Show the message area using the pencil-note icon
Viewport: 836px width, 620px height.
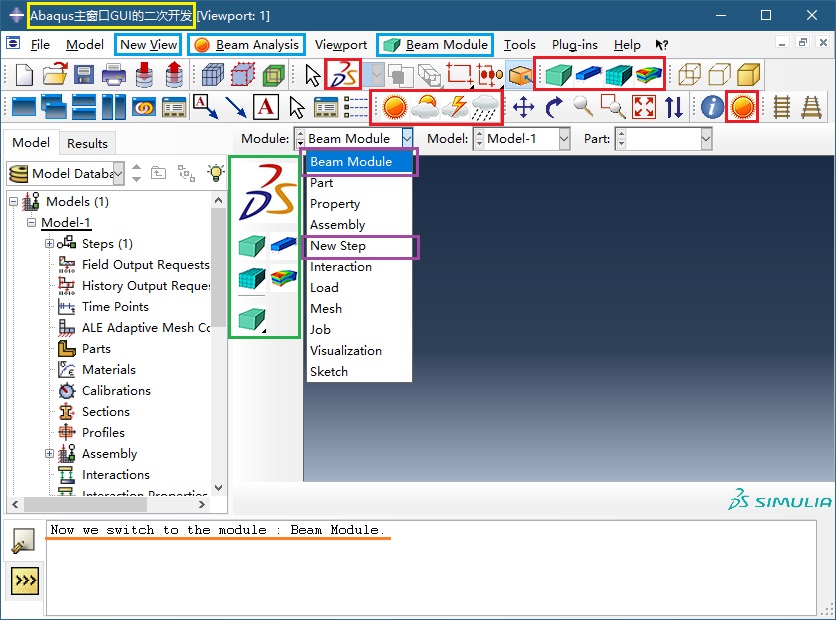(x=23, y=541)
